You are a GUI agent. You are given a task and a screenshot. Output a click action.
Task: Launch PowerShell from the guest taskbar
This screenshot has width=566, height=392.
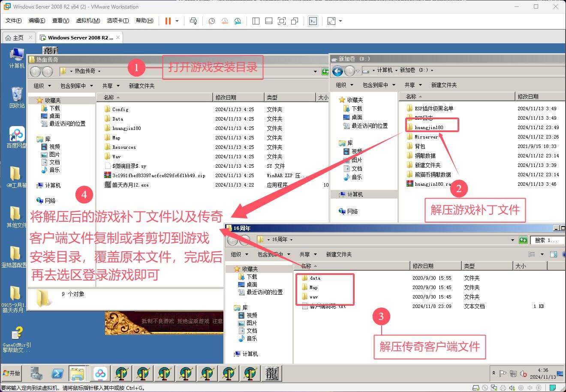(x=57, y=374)
